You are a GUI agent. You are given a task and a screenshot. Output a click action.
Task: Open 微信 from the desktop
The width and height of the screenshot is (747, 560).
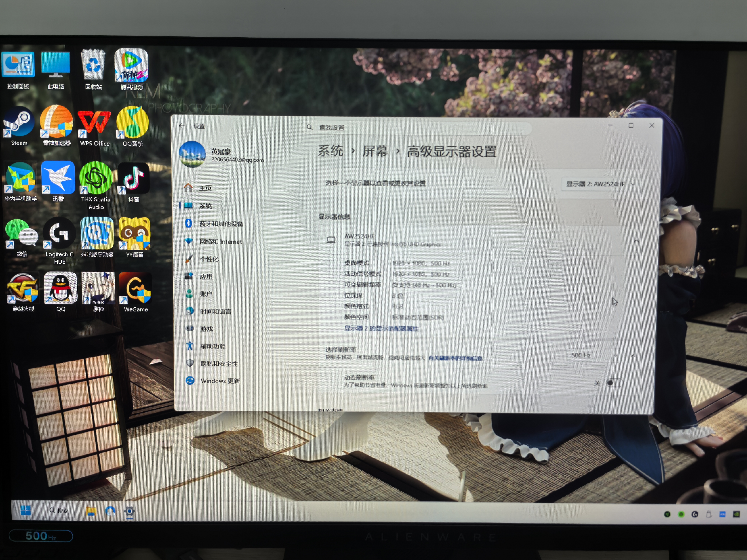pyautogui.click(x=22, y=238)
